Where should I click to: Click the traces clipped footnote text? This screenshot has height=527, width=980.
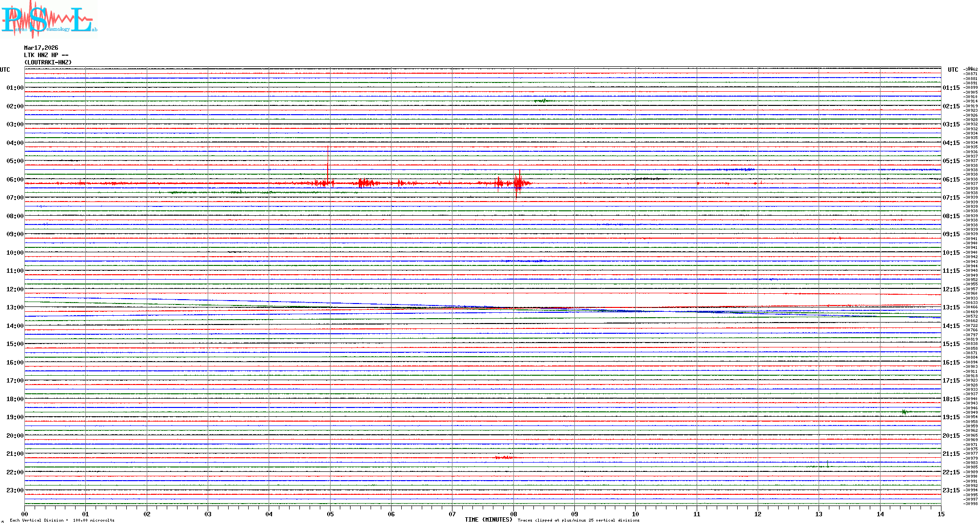(x=578, y=521)
